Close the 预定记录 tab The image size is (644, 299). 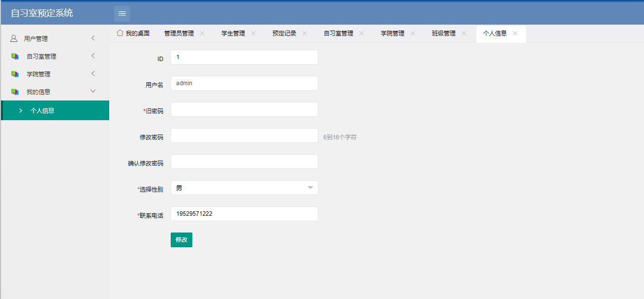coord(305,33)
